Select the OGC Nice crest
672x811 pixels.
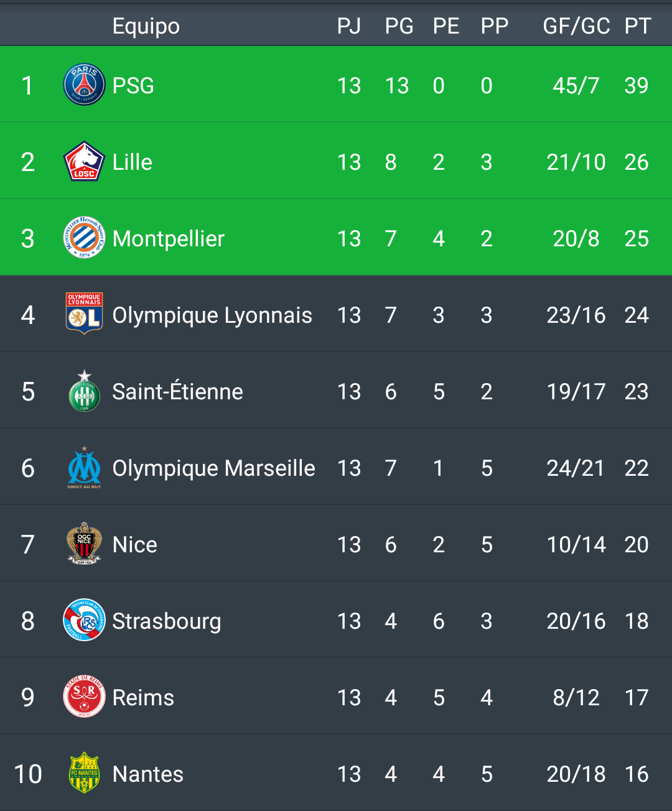click(x=84, y=544)
